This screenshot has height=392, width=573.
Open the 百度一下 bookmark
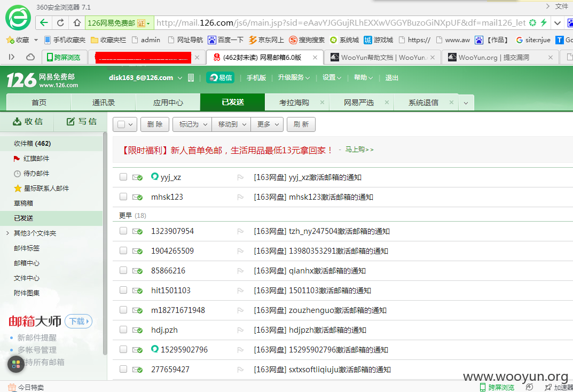pyautogui.click(x=225, y=40)
